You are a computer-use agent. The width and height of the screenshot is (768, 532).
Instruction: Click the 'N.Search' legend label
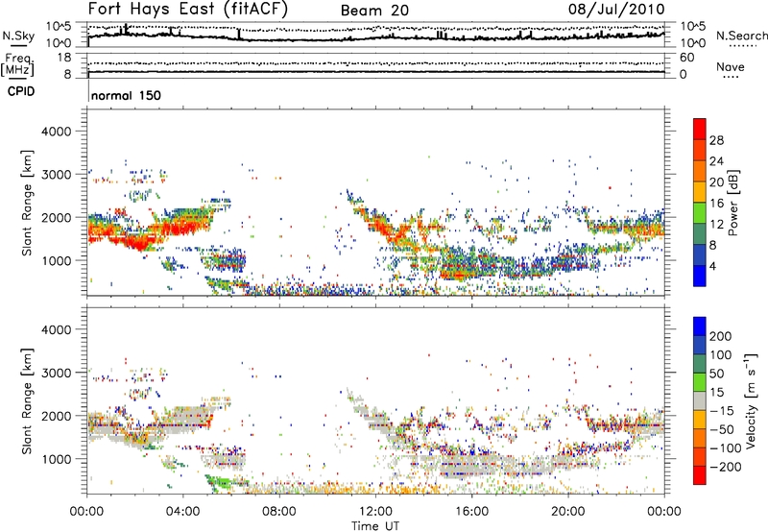pos(741,36)
